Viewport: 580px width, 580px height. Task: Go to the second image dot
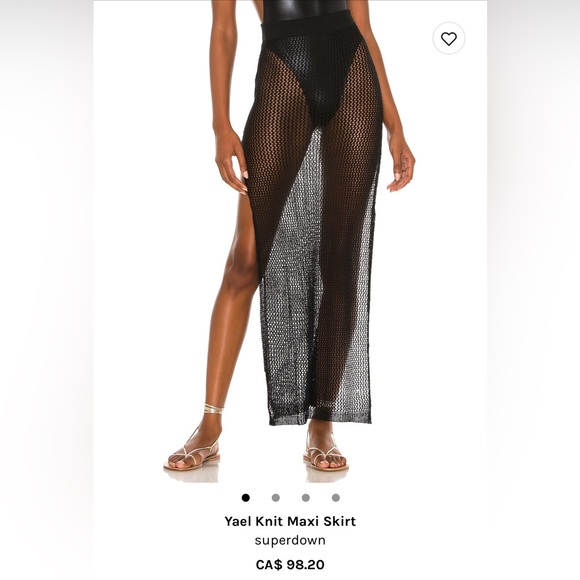[x=276, y=498]
